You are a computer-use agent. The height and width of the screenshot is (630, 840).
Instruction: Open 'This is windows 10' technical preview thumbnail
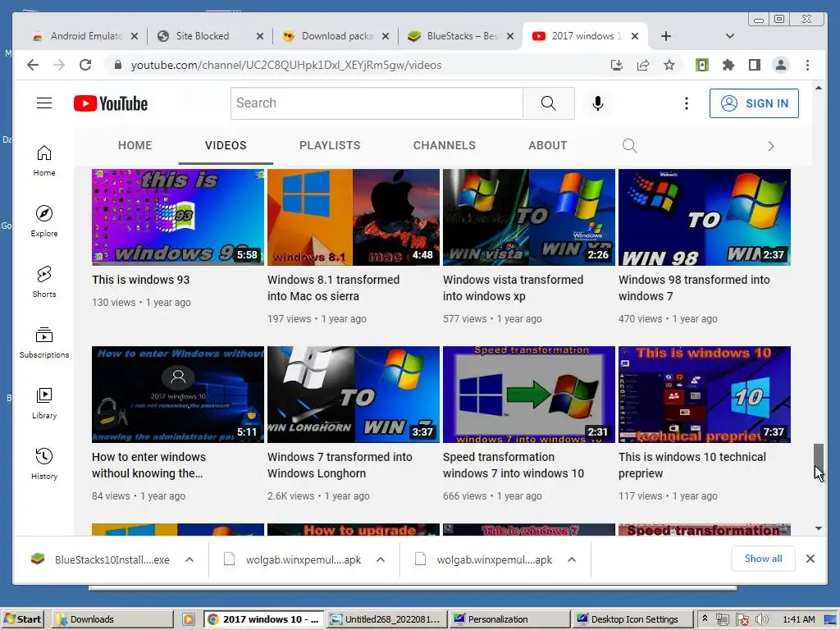[x=704, y=395]
